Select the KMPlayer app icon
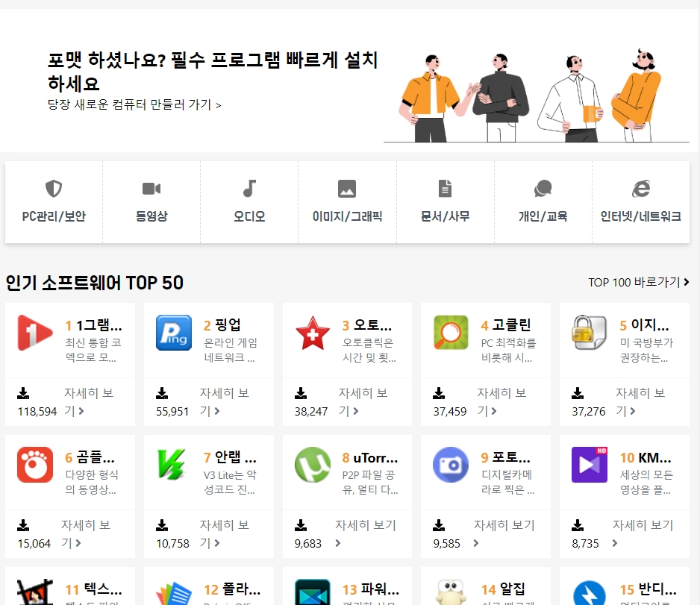Image resolution: width=700 pixels, height=605 pixels. 589,465
